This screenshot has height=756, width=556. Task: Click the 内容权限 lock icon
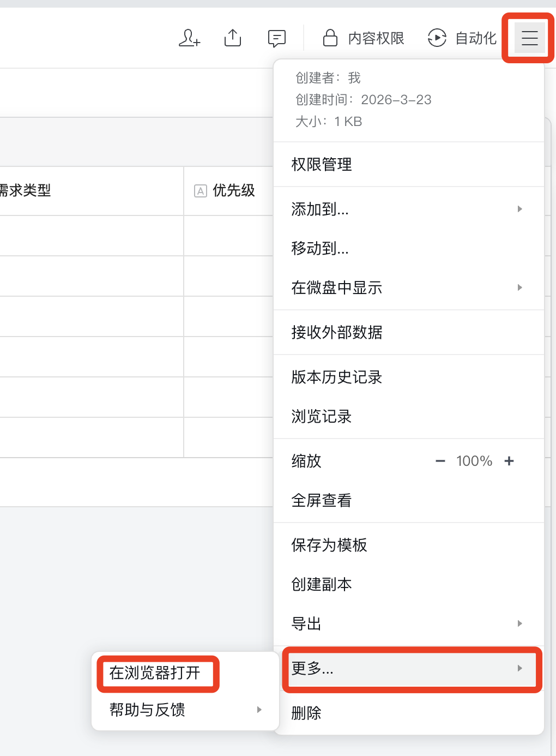[330, 38]
